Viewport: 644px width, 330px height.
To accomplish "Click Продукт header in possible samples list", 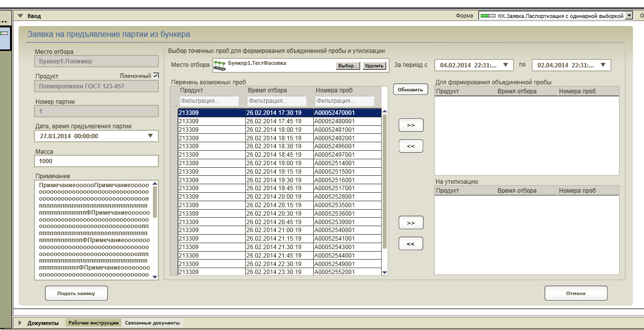I will click(x=191, y=90).
